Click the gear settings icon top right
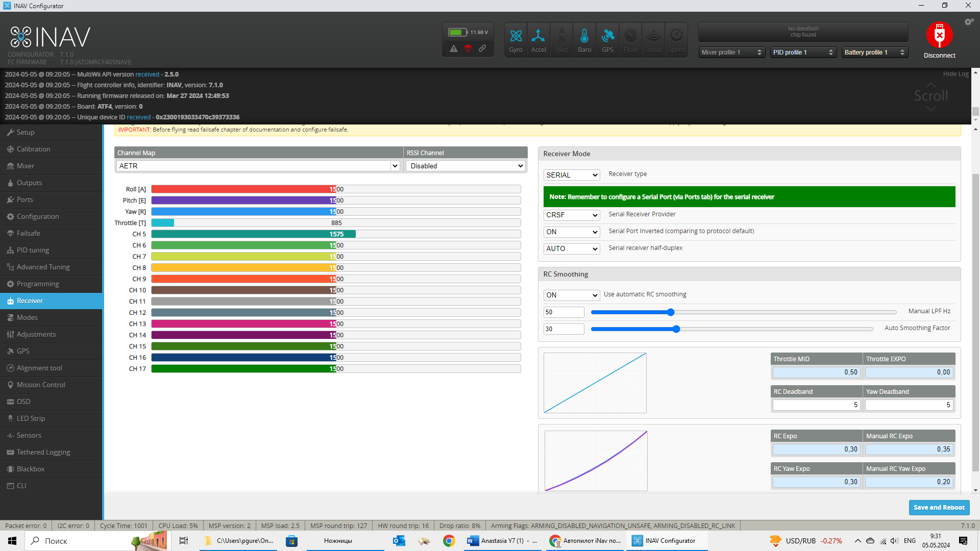 [x=968, y=22]
